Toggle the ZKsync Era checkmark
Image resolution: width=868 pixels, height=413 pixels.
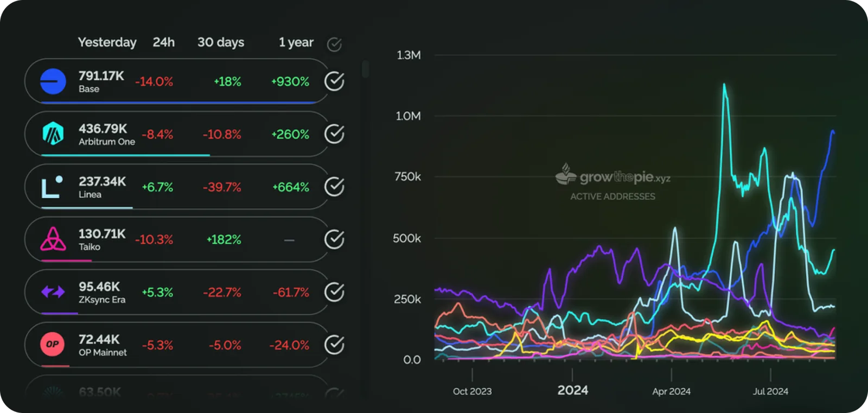click(x=334, y=292)
